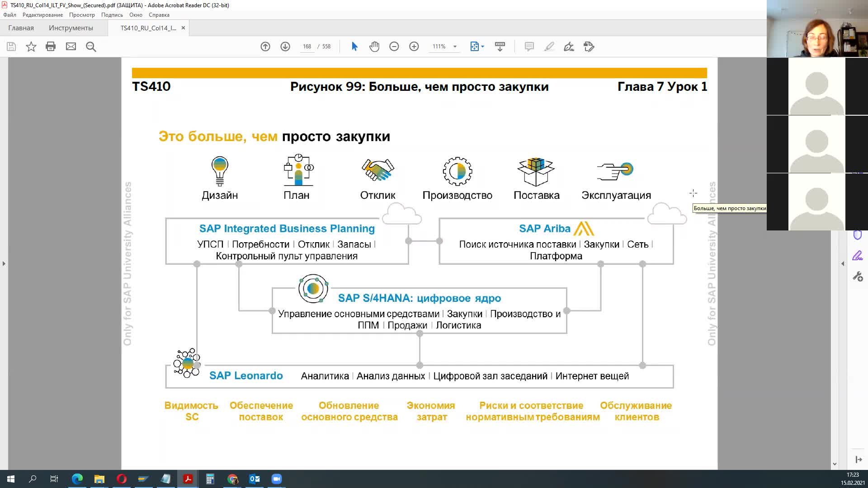
Task: Open More Tools wrench icon in right pane
Action: pos(858,277)
